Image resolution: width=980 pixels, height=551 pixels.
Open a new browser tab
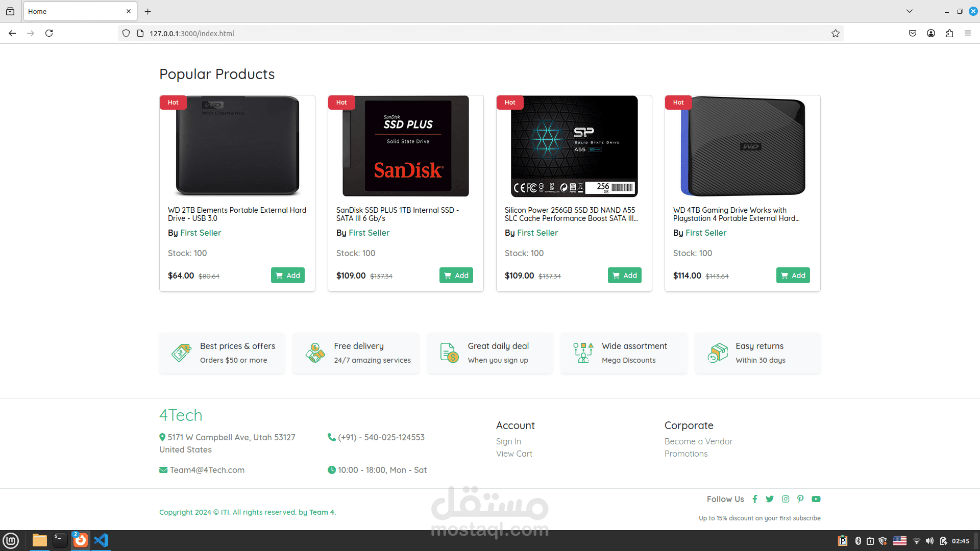click(x=148, y=11)
